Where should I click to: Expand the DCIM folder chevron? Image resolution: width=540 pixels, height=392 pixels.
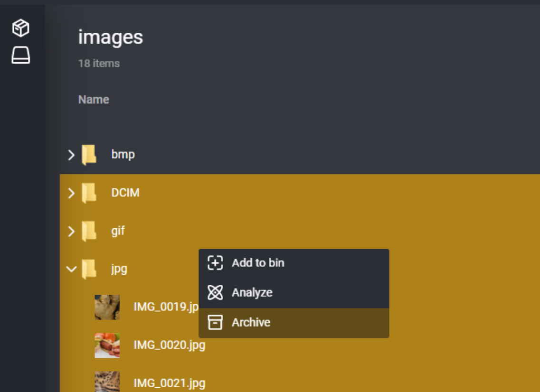pyautogui.click(x=71, y=193)
